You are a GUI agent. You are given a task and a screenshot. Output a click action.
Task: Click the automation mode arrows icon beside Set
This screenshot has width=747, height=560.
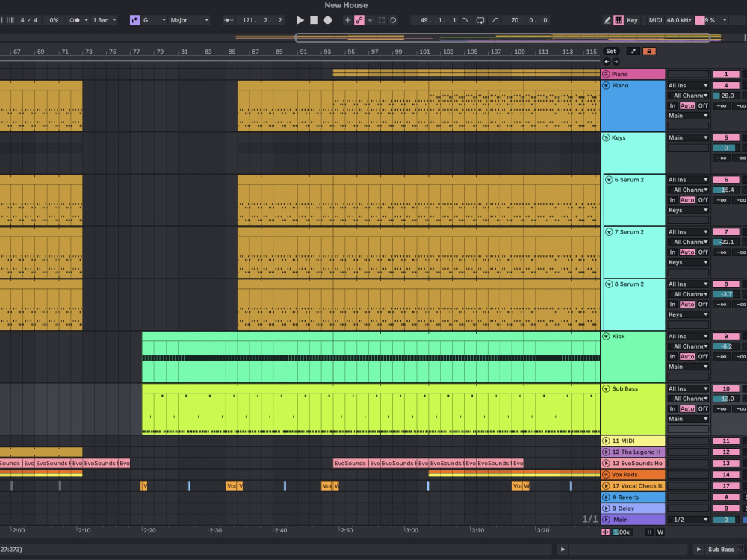click(633, 51)
